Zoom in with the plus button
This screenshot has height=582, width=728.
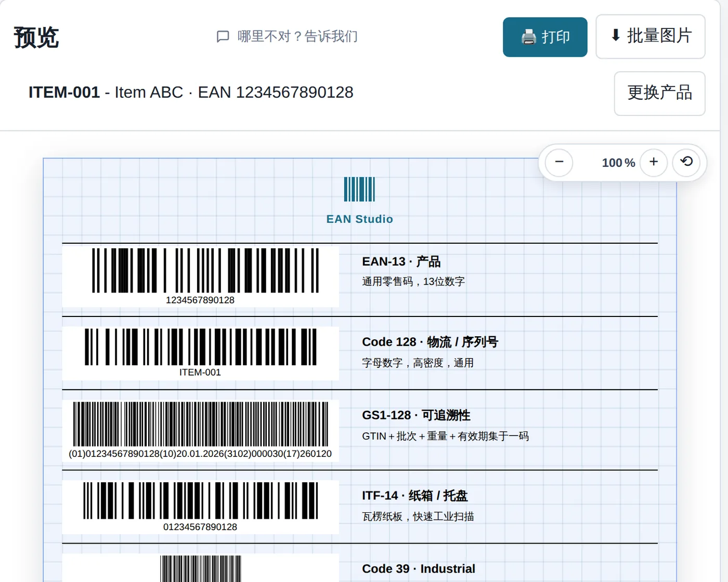coord(654,162)
